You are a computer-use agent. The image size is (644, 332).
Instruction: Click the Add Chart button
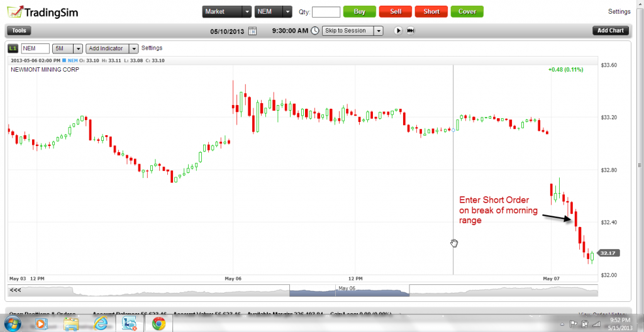pyautogui.click(x=610, y=30)
